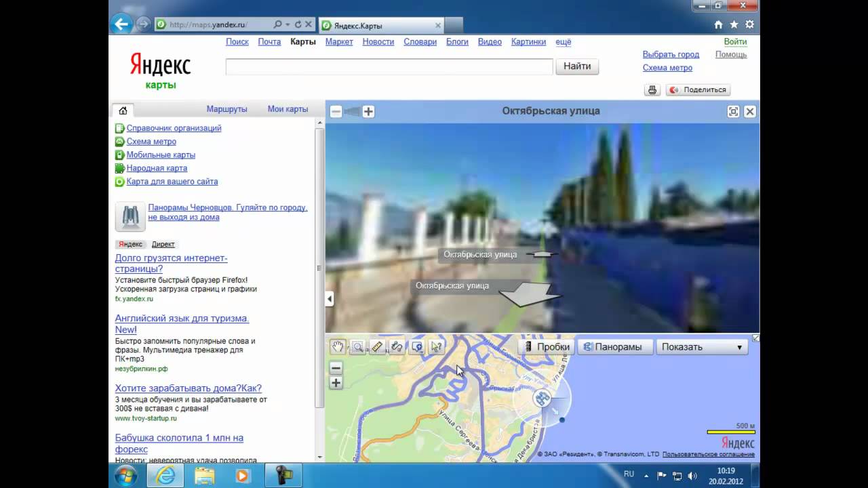Open browser tools gear

pos(749,24)
